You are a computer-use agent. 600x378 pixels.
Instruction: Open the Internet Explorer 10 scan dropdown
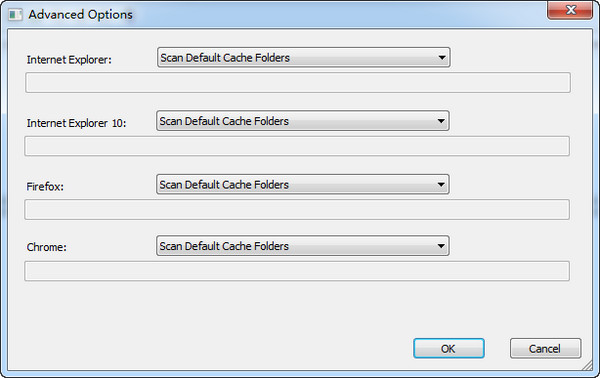coord(303,121)
